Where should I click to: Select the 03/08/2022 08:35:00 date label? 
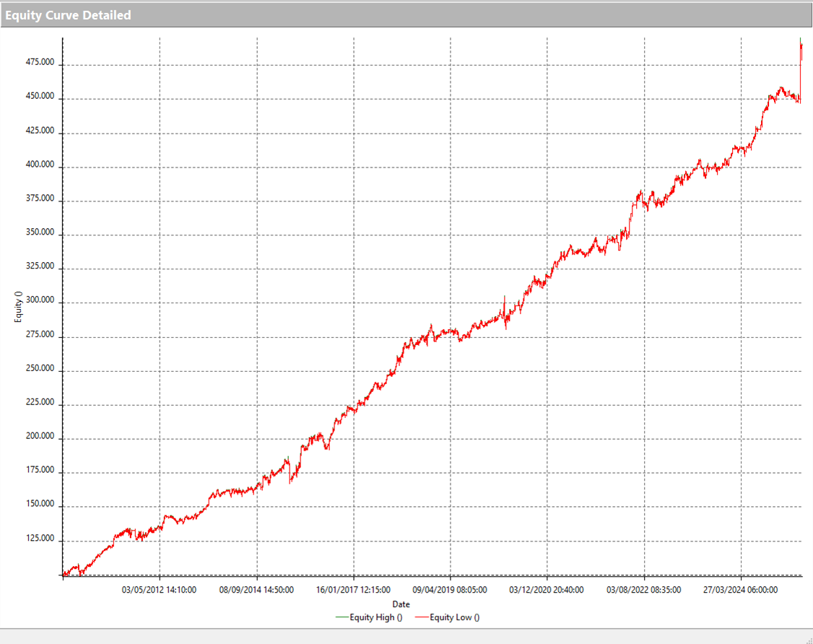644,590
